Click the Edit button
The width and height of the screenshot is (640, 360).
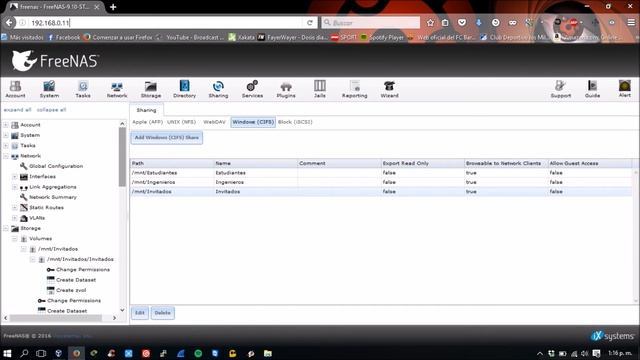point(140,313)
